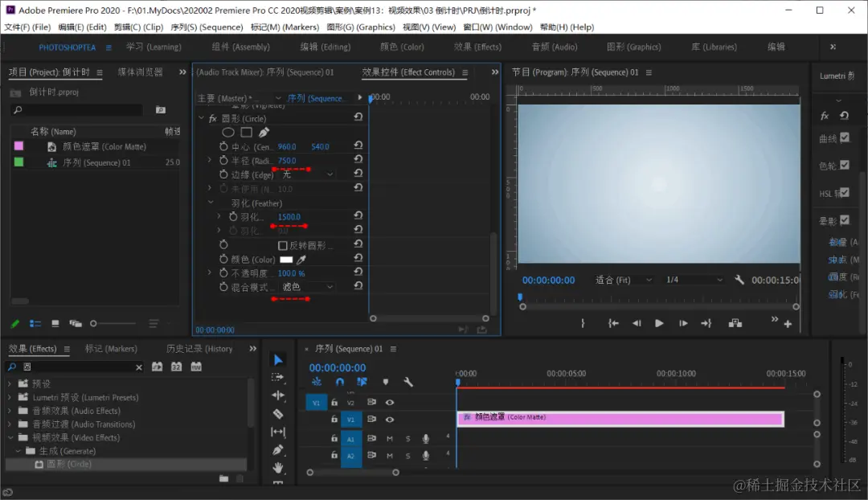Open the Fit zoom level dropdown

coord(624,281)
